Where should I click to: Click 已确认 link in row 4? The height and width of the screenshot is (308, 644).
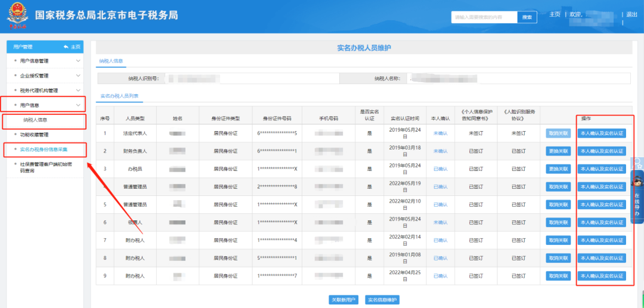click(440, 186)
